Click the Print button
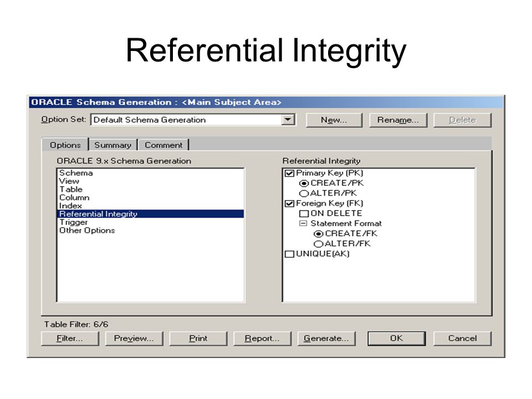The height and width of the screenshot is (399, 532). coord(198,338)
